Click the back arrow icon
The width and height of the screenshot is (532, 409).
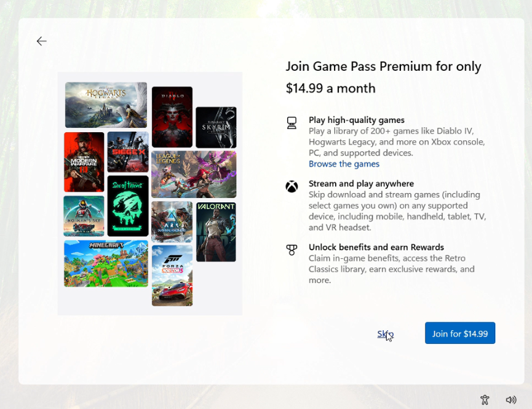pyautogui.click(x=41, y=41)
